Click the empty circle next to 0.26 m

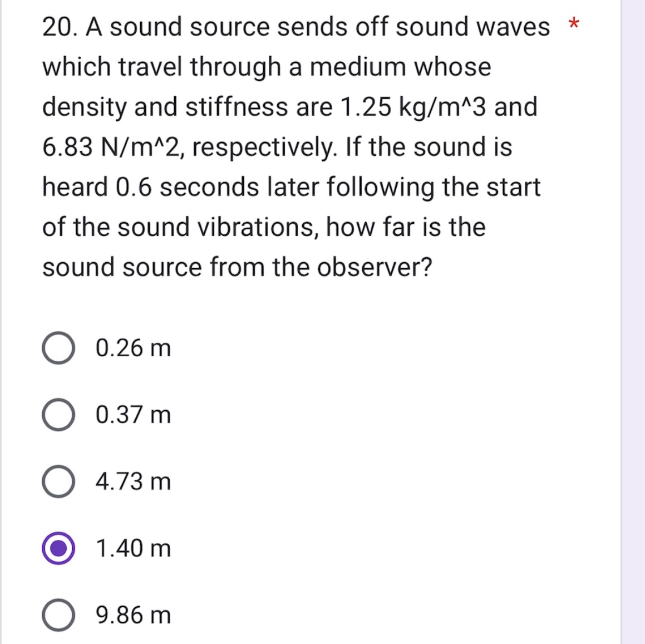(59, 349)
